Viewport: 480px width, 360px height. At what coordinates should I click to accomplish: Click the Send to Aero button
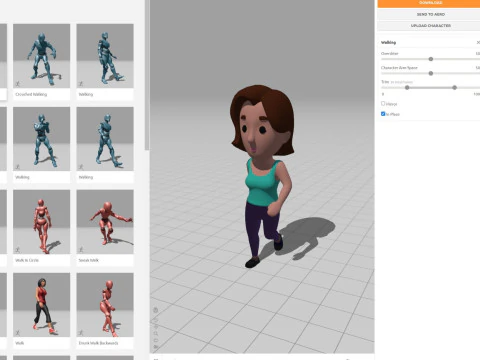429,14
